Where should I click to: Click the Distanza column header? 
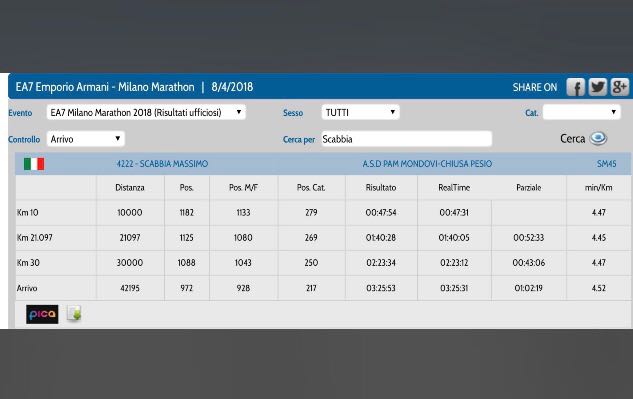pyautogui.click(x=130, y=187)
